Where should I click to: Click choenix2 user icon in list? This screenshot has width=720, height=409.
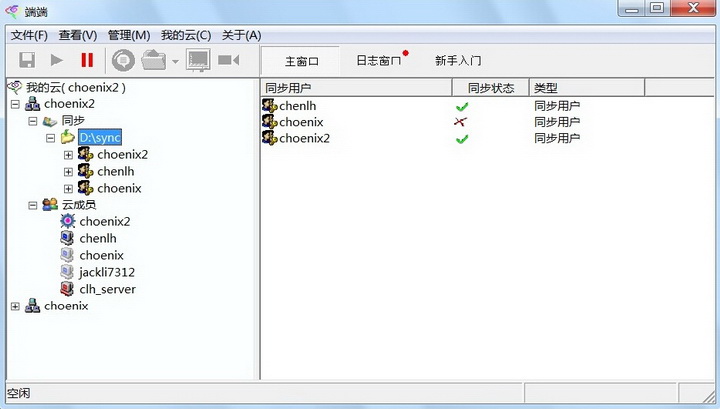point(270,138)
